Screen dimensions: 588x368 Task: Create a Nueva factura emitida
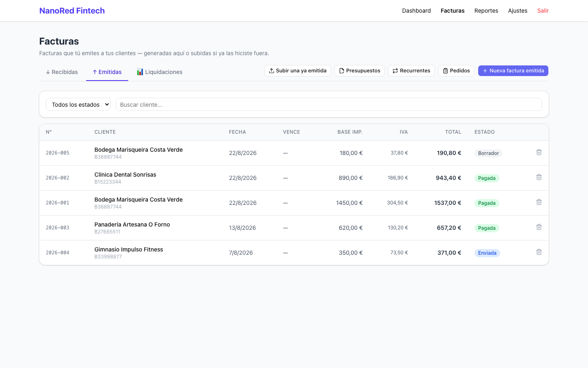tap(513, 71)
